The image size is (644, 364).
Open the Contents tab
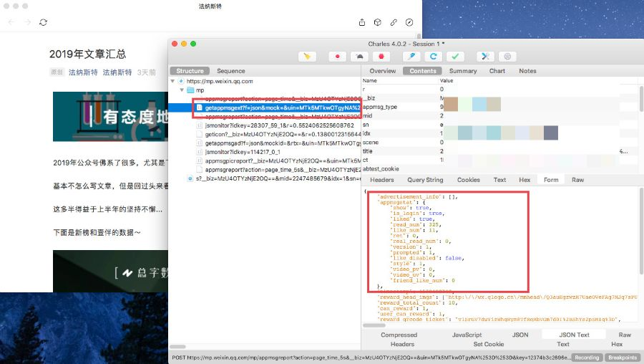[423, 71]
